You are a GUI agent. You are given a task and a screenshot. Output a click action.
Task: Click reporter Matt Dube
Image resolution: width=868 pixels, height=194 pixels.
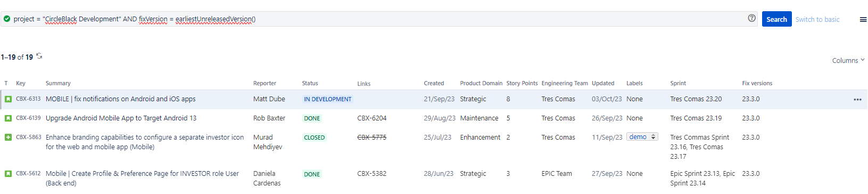[269, 99]
